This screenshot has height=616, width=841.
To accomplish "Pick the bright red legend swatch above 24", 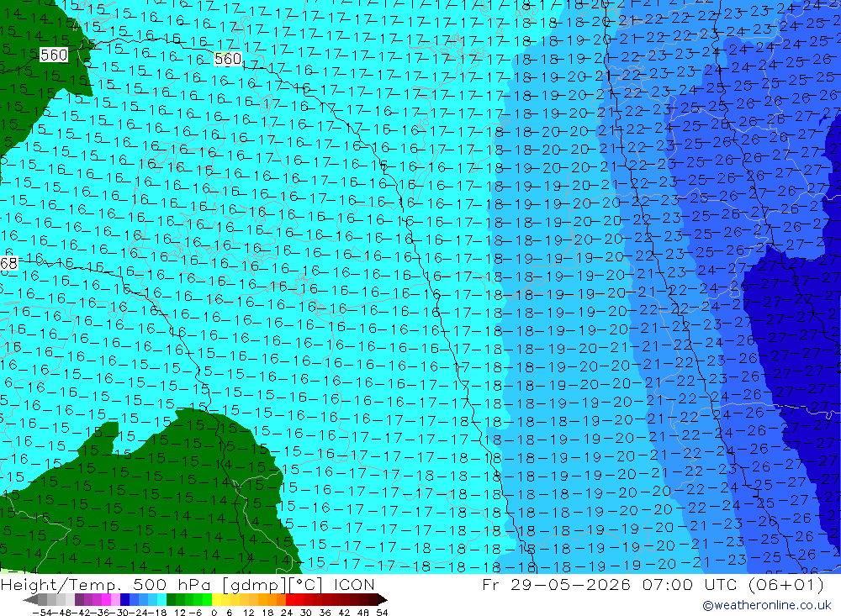I will (x=290, y=600).
